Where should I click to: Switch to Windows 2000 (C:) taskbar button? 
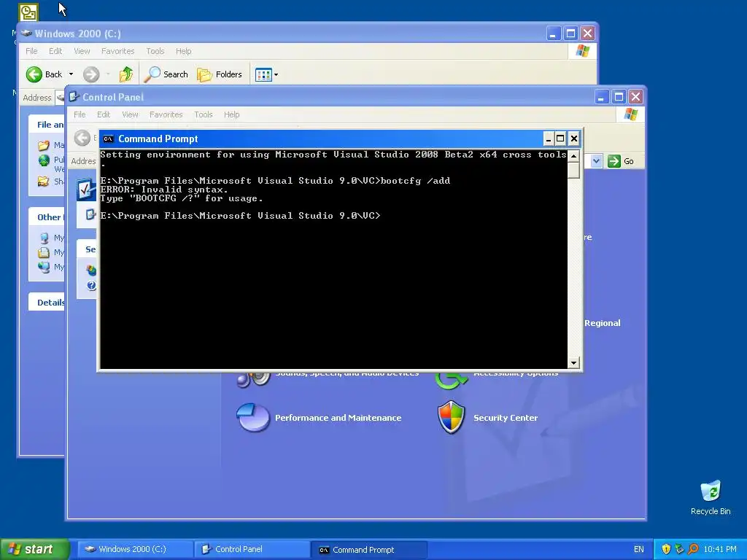134,549
